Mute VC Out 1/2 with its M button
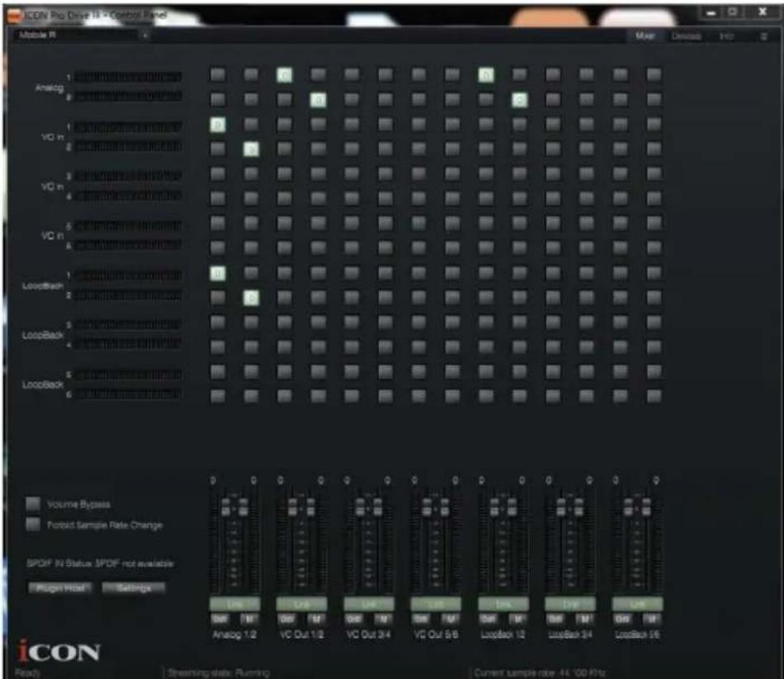The height and width of the screenshot is (679, 784). [316, 619]
